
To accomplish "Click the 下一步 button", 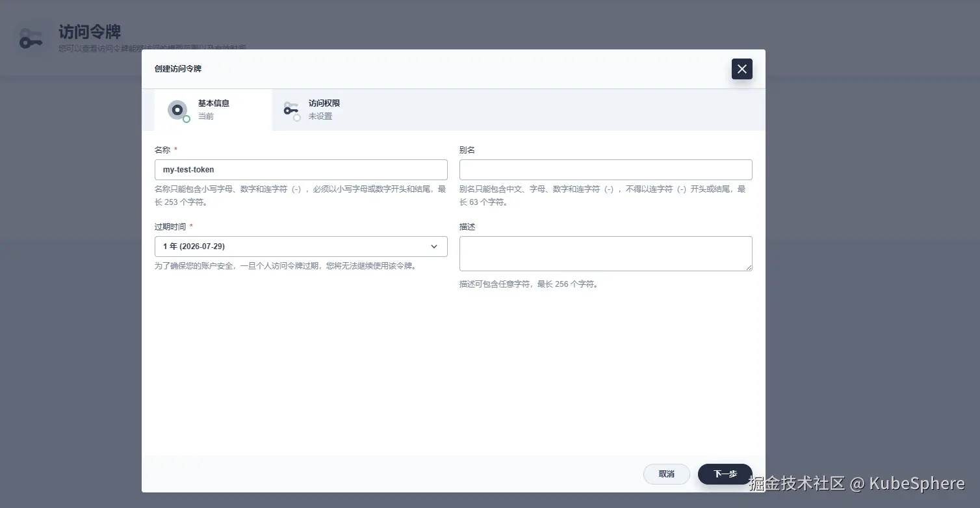I will 725,474.
